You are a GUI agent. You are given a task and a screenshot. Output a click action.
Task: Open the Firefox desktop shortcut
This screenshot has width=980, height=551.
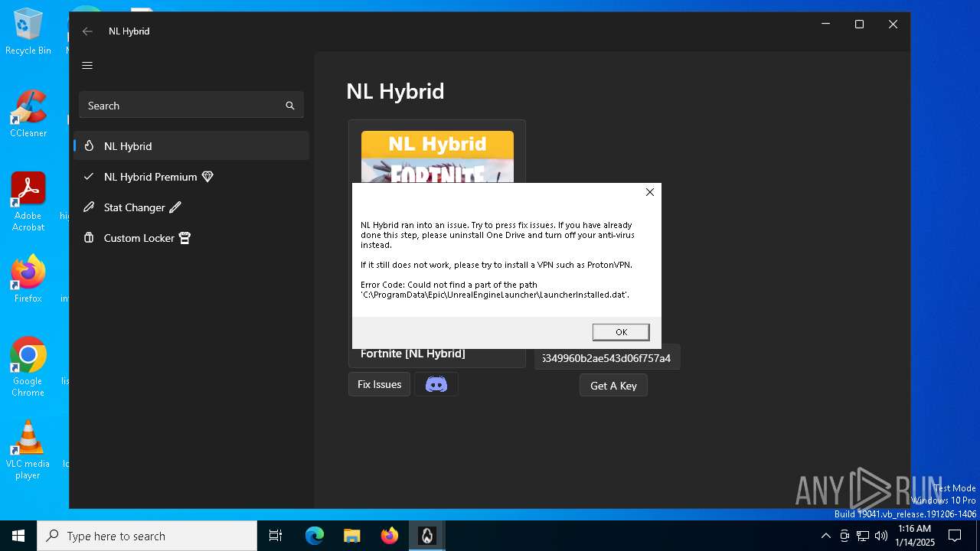[x=28, y=279]
